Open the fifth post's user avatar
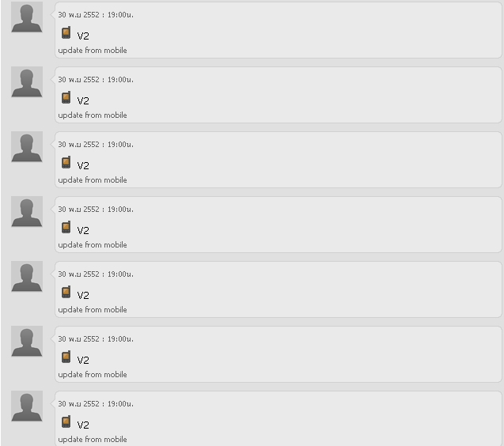This screenshot has height=446, width=504. (27, 277)
